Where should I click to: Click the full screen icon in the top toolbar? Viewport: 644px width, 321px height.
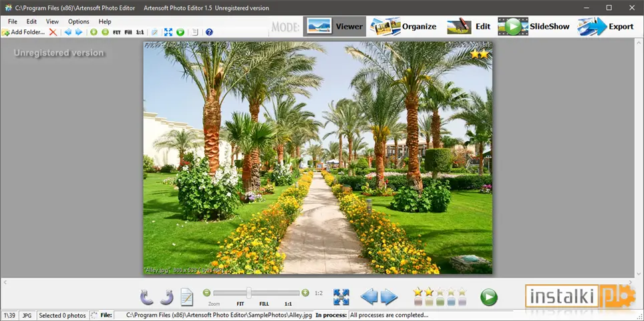(168, 32)
